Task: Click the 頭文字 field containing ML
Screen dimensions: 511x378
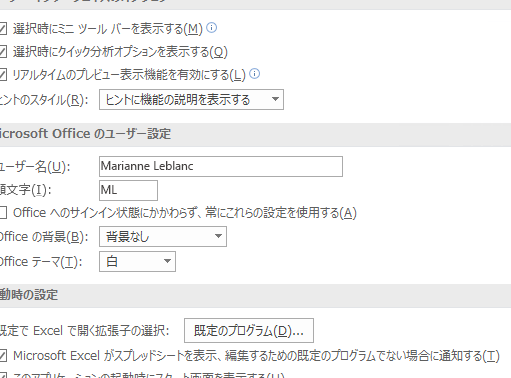Action: click(x=128, y=190)
